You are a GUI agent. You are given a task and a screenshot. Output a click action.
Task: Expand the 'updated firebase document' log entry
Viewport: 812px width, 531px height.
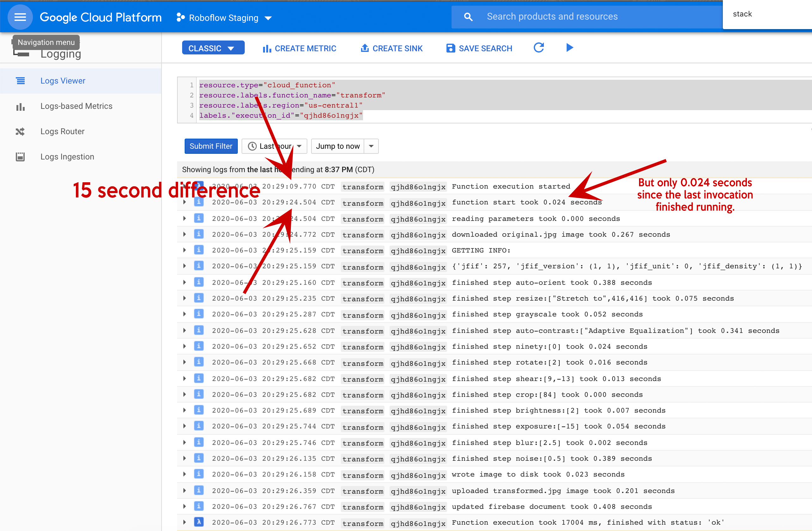pos(185,506)
